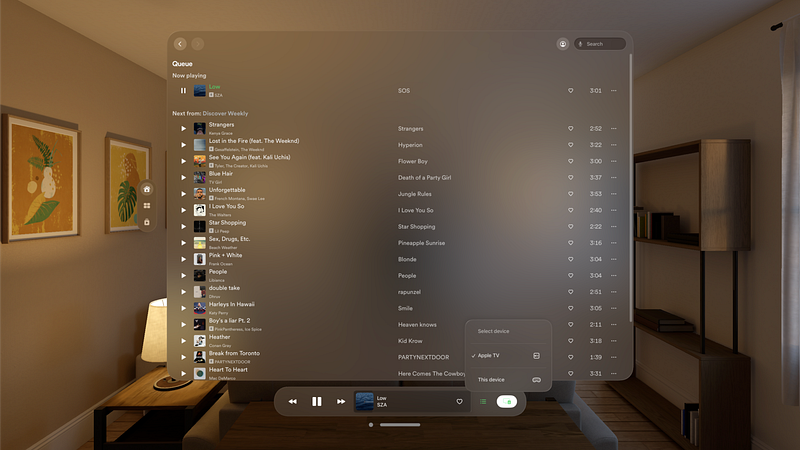Click the Heart To Heart song title

[x=228, y=369]
